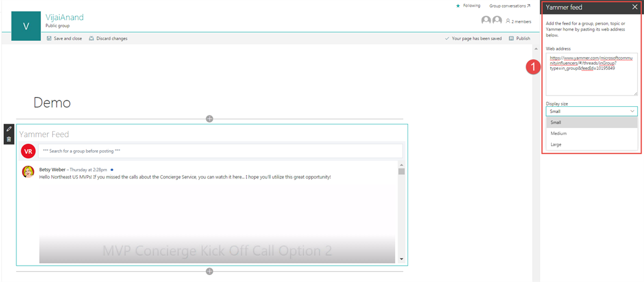This screenshot has width=644, height=282.
Task: Click the 'Thursday at 2:28pm' timestamp
Action: (x=88, y=170)
